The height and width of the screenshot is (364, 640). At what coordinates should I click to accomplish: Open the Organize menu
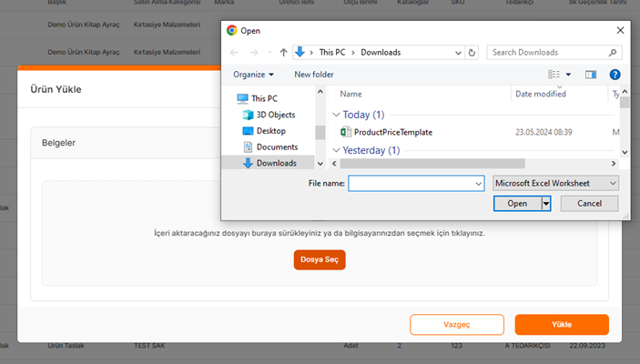(x=253, y=75)
